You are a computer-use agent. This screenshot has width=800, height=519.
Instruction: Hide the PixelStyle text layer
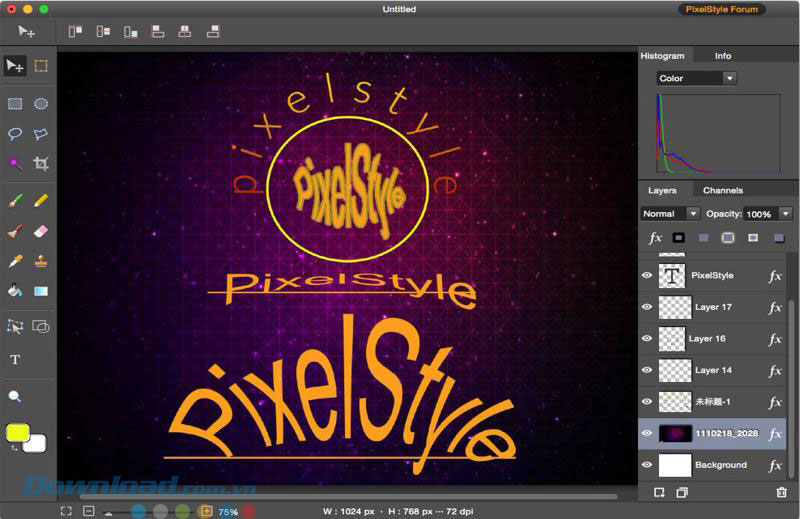(x=647, y=275)
